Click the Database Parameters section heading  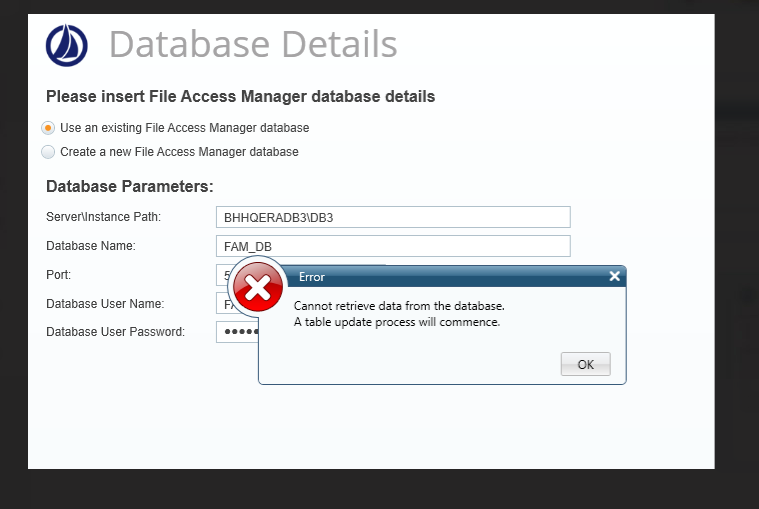coord(130,186)
